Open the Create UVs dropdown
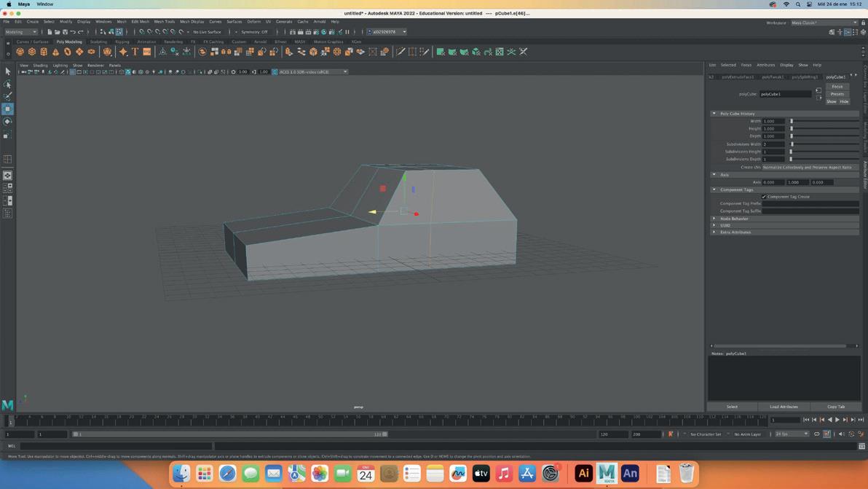Viewport: 868px width, 489px height. pyautogui.click(x=810, y=167)
